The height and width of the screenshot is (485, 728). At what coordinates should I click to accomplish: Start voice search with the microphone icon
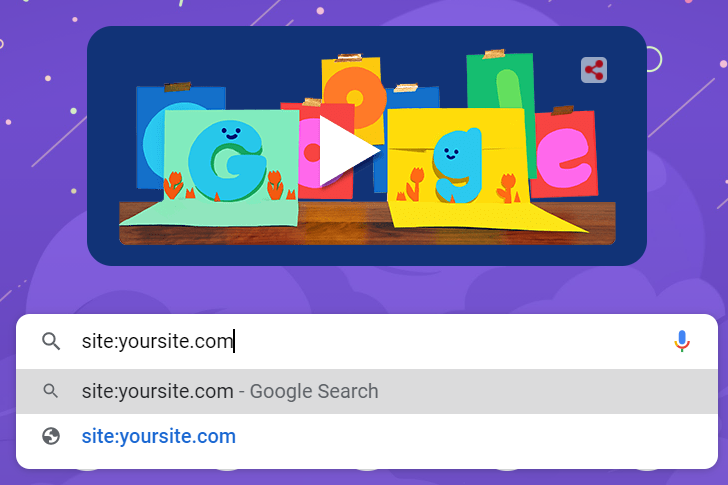[x=682, y=341]
